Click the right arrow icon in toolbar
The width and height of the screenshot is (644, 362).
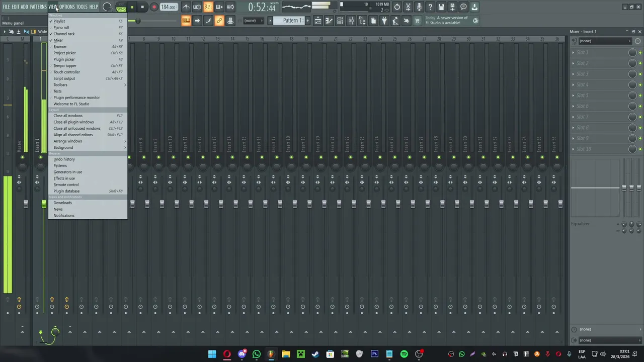[x=197, y=21]
